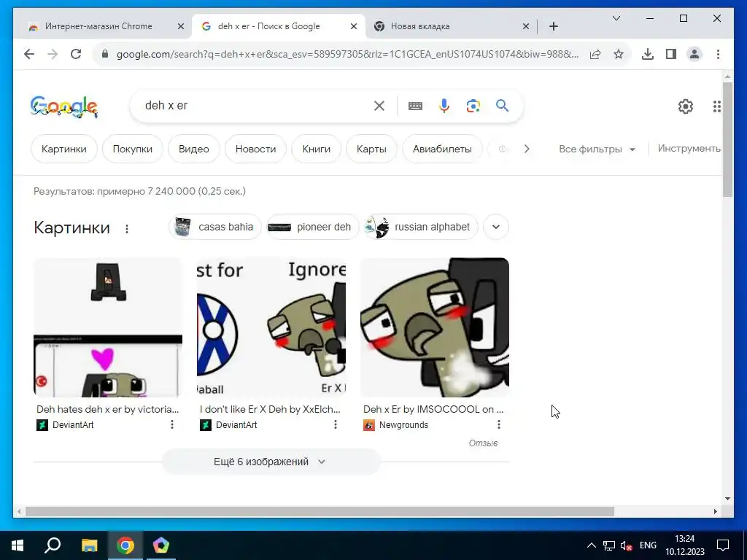Open Deh hates deh x er DeviantArt link
Screen dimensions: 747x560
108,409
